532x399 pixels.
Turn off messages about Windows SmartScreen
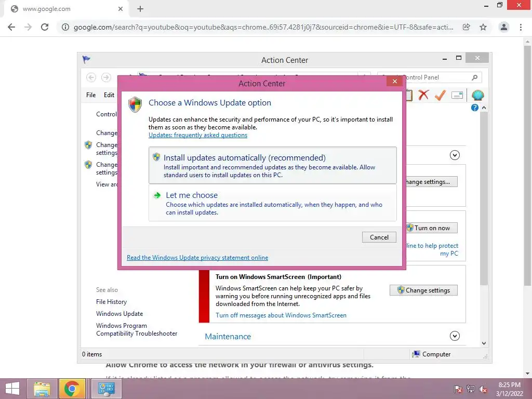click(281, 315)
